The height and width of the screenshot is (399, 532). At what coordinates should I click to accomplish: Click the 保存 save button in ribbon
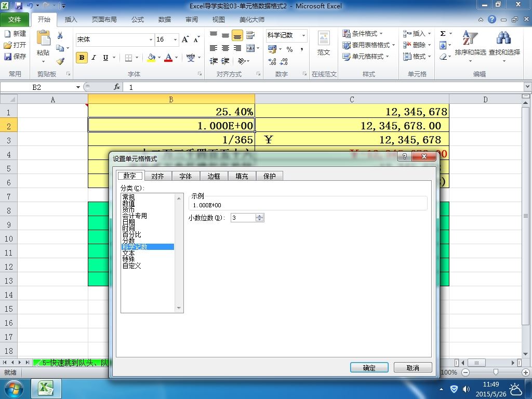[15, 56]
